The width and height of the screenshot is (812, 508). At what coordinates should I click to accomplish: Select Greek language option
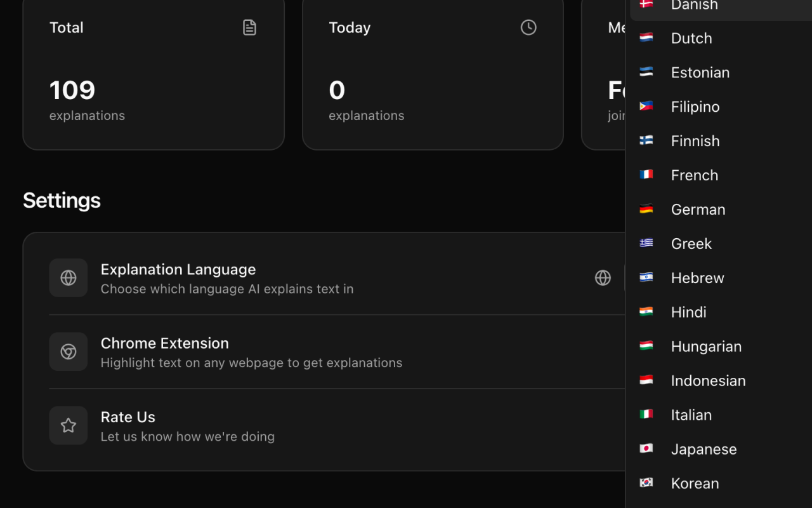(721, 244)
